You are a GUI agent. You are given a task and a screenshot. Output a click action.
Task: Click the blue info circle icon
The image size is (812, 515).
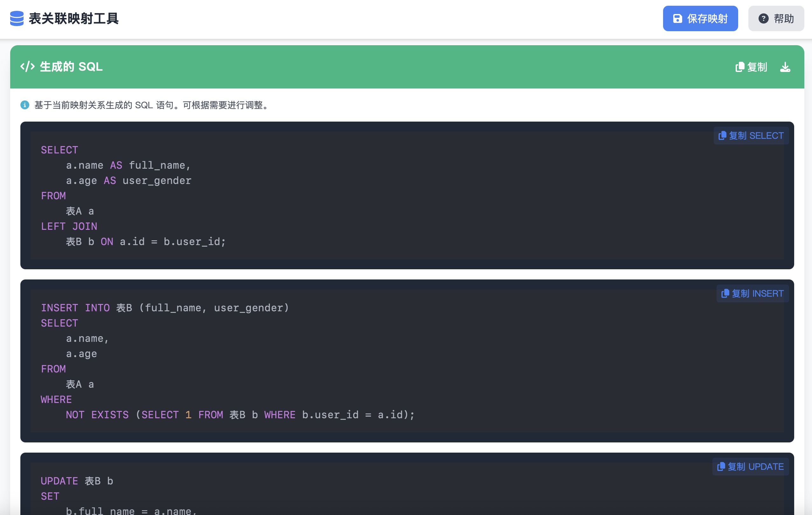click(24, 105)
